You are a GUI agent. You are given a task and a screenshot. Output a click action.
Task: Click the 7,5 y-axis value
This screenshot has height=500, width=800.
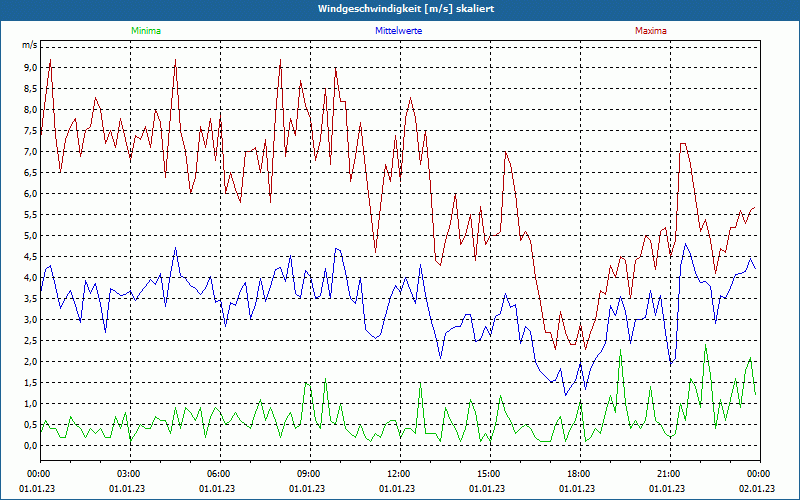pos(29,131)
